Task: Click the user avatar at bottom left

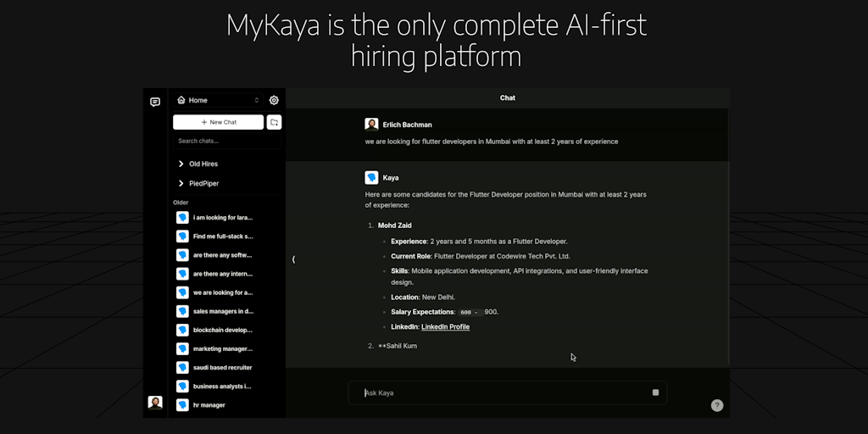Action: click(x=155, y=403)
